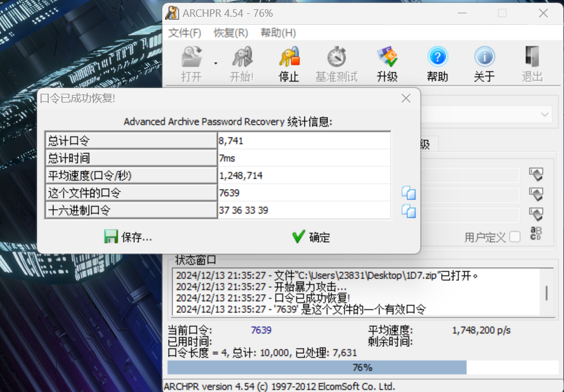Expand the attack type dropdown chevron
564x392 pixels.
coord(544,115)
